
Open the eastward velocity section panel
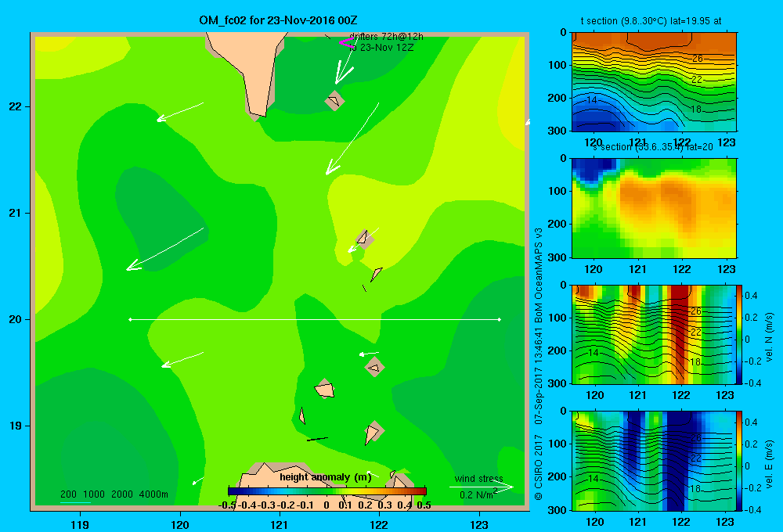(x=653, y=460)
